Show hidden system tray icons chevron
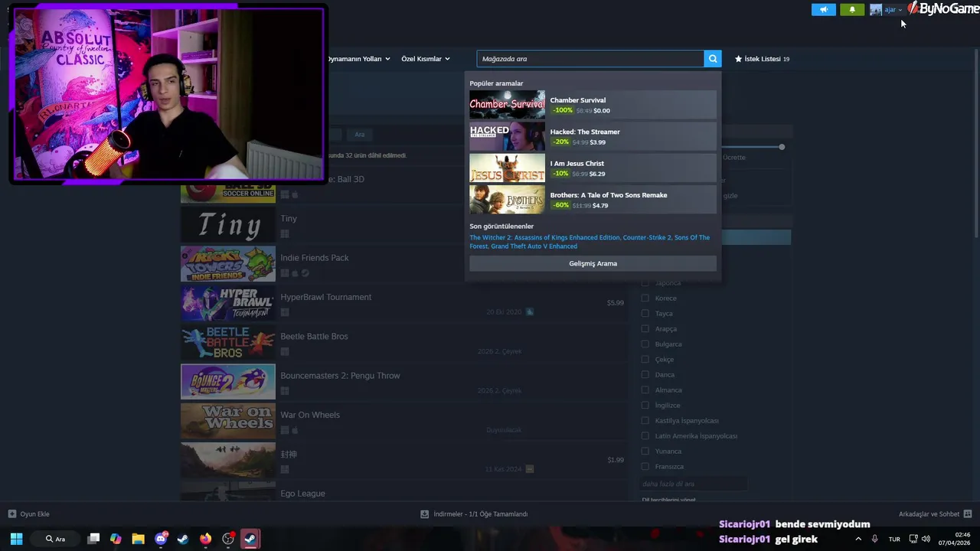The width and height of the screenshot is (980, 551). click(x=858, y=539)
